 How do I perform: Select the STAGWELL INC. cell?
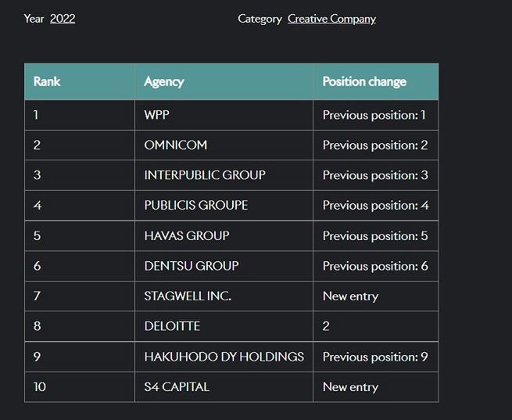tap(188, 296)
